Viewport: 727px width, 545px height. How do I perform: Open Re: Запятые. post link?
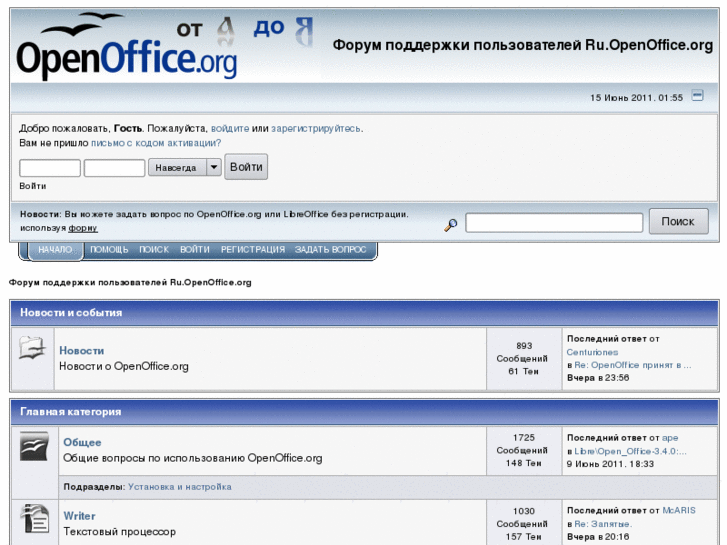[x=603, y=524]
